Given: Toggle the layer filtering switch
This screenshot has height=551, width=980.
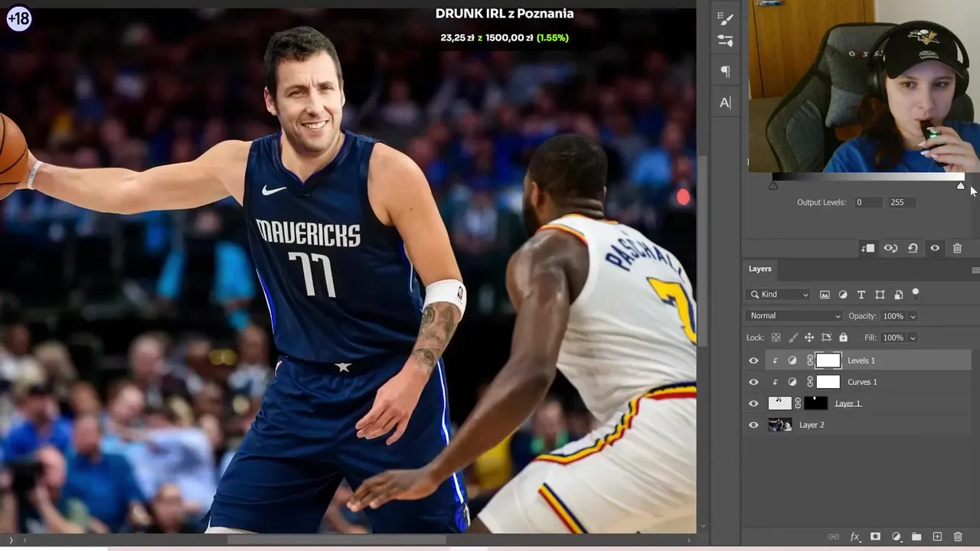Looking at the screenshot, I should coord(915,293).
